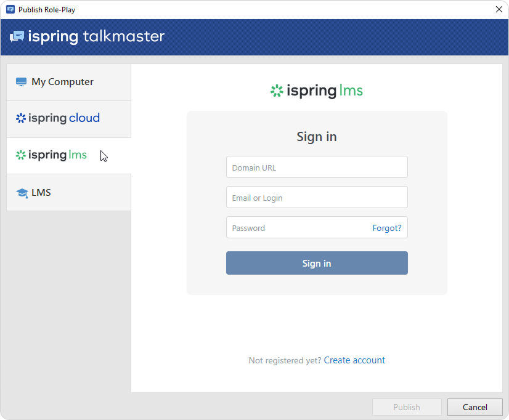Open the Forgot? password link
Screen dimensions: 509x420
386,228
